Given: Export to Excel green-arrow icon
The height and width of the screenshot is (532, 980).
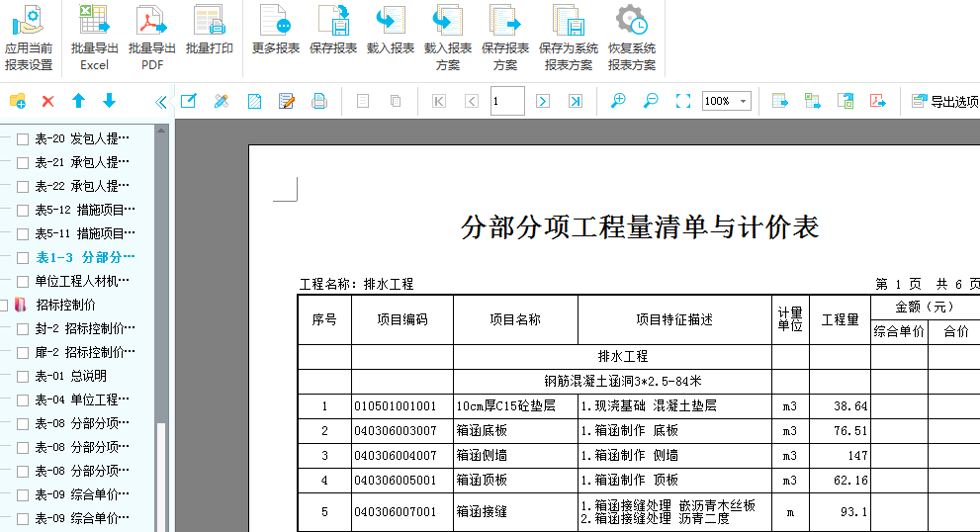Looking at the screenshot, I should [813, 101].
